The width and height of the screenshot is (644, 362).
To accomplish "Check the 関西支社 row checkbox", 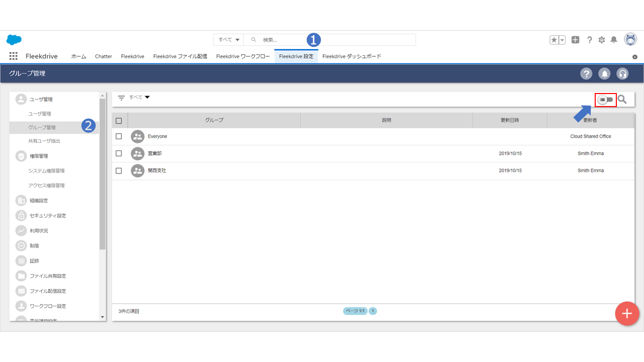I will pos(119,170).
